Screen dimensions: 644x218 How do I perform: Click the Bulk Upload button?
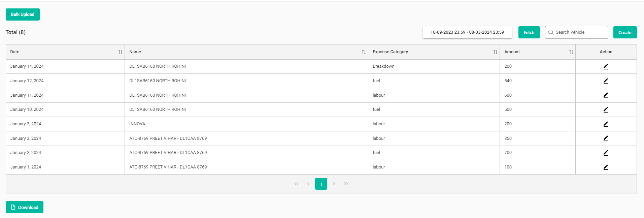click(x=23, y=14)
